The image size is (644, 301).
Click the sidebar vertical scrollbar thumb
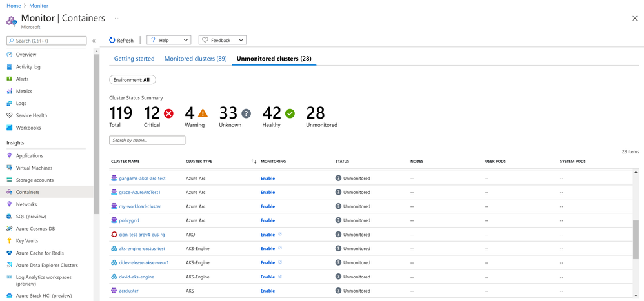tap(96, 133)
